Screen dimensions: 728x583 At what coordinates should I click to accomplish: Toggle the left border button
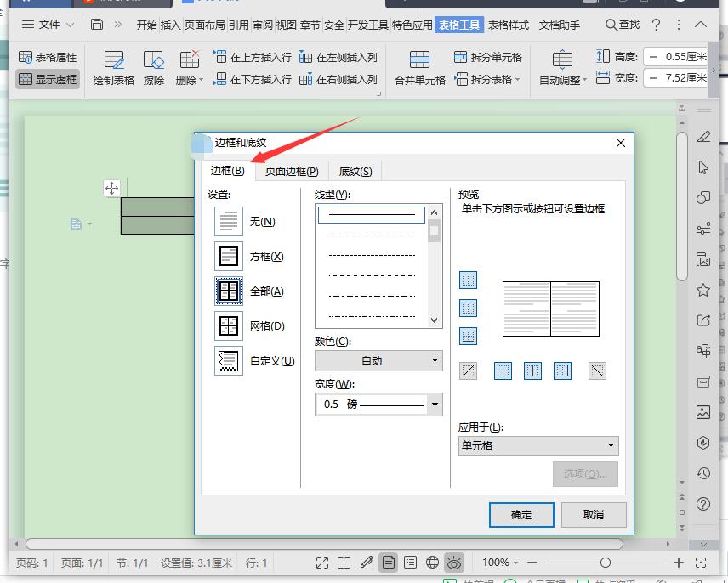(503, 371)
